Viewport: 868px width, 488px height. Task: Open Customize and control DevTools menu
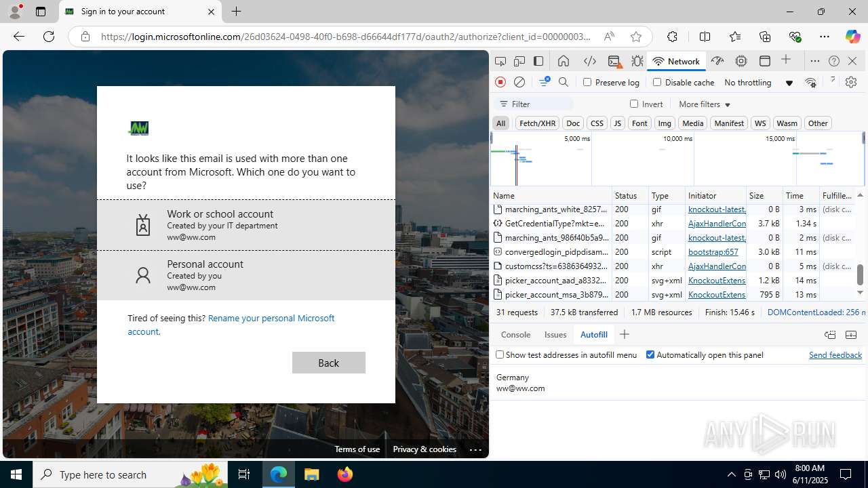815,61
